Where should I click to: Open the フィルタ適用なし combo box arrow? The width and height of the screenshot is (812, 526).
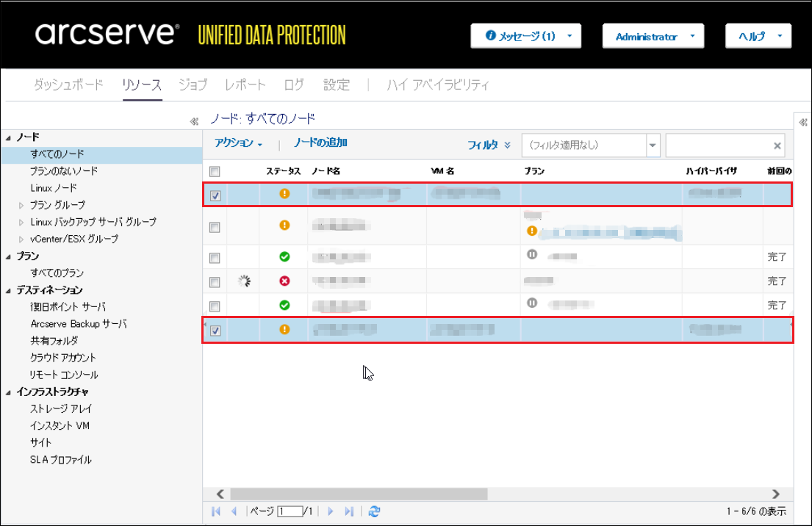tap(653, 145)
